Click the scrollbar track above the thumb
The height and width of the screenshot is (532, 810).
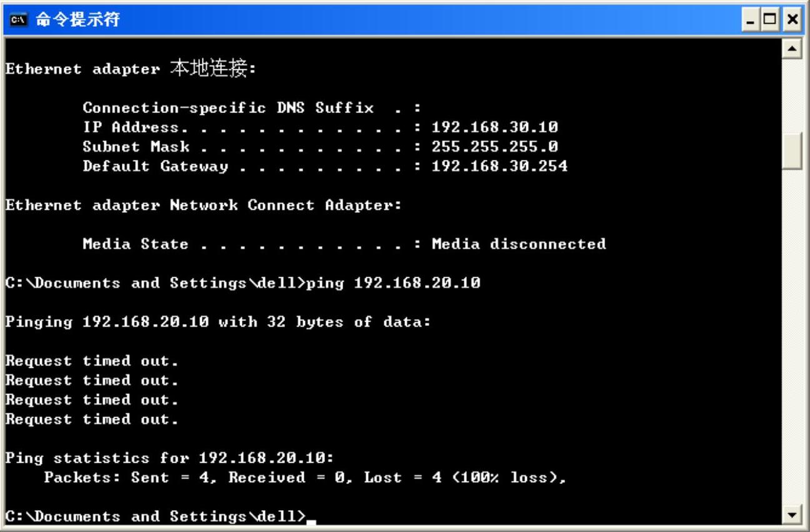(792, 94)
